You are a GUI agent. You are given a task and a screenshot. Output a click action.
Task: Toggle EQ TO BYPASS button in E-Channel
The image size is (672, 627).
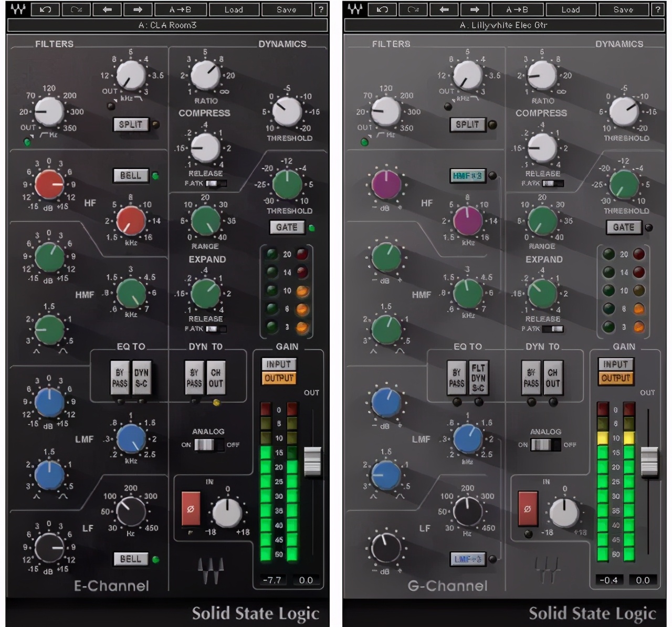coord(120,377)
